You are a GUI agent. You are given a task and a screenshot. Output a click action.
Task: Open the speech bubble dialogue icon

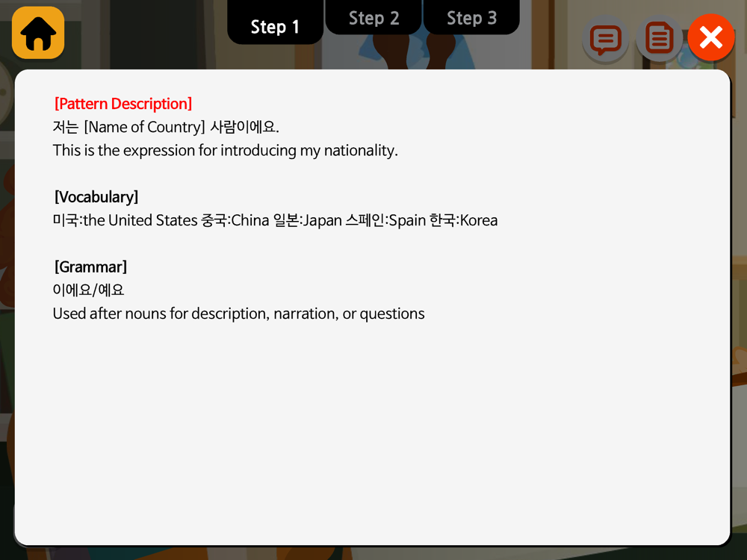606,39
